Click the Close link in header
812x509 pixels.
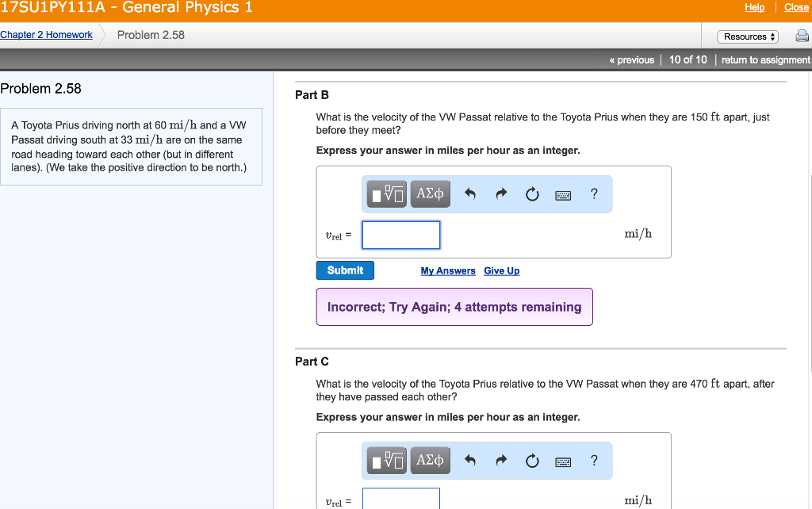(x=796, y=7)
